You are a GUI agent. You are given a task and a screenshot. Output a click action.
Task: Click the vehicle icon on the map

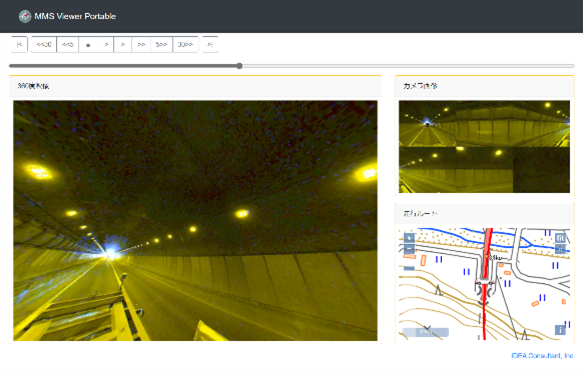click(x=485, y=283)
